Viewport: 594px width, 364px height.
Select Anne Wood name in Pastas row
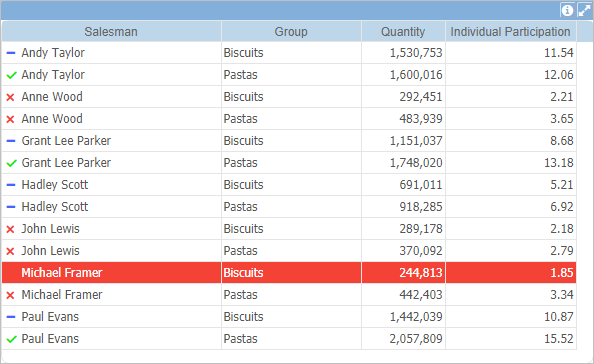[52, 119]
